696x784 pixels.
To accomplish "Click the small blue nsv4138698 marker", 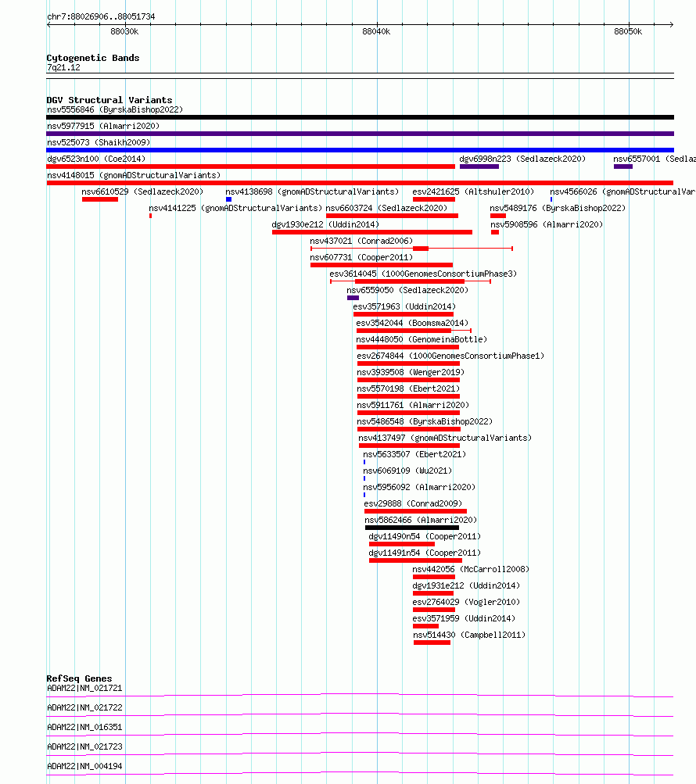I will pos(228,199).
